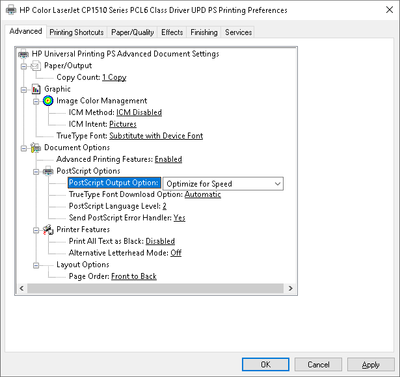Click the PostScript Options printer icon
Image resolution: width=400 pixels, height=377 pixels.
48,171
